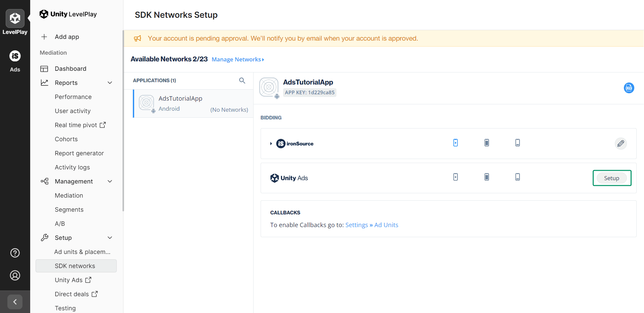Collapse the Management section chevron
This screenshot has width=644, height=313.
click(x=110, y=181)
